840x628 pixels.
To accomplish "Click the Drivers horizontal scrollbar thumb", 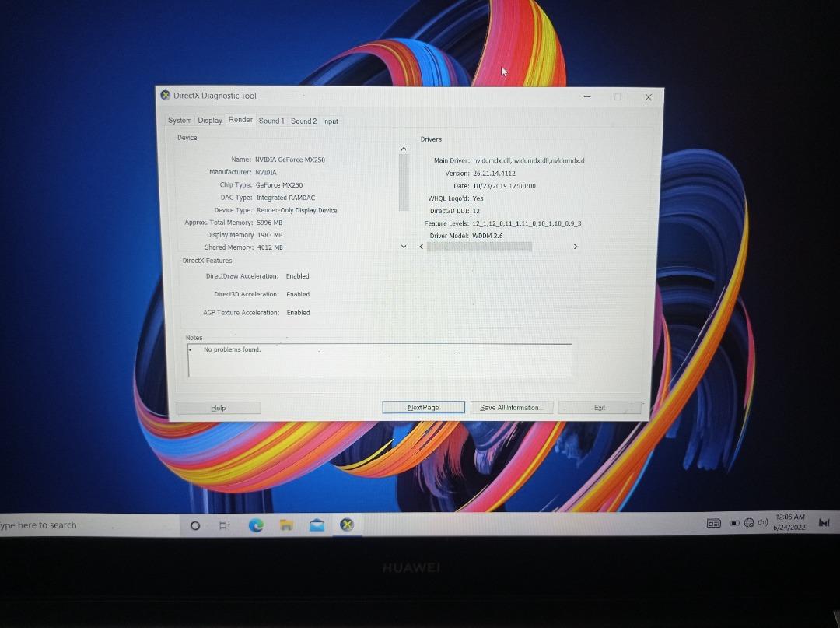I will (479, 247).
